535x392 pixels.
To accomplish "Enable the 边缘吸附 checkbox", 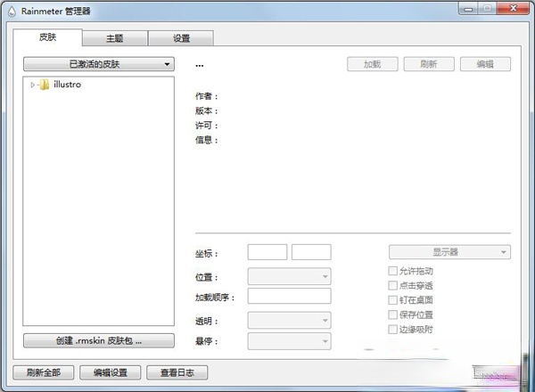I will pyautogui.click(x=393, y=330).
